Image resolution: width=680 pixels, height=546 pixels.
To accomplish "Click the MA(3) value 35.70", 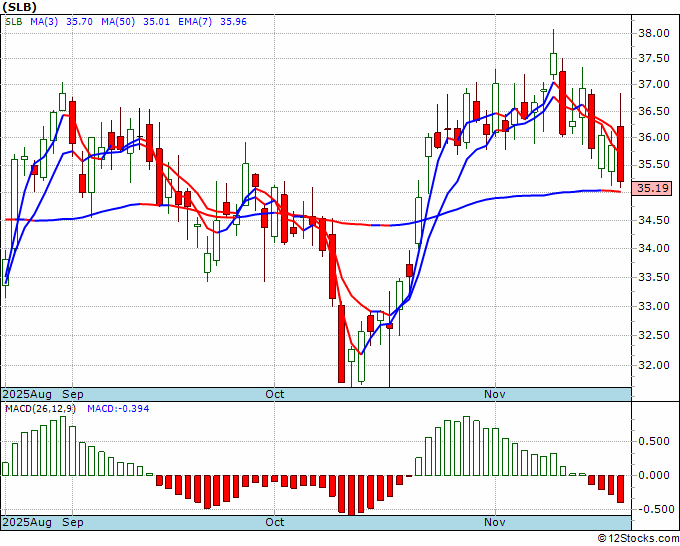I will point(79,21).
